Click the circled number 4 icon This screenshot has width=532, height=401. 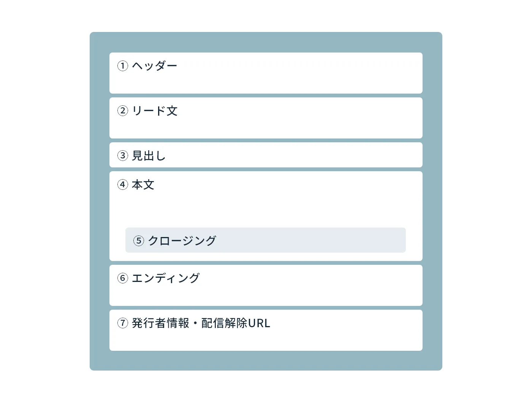pyautogui.click(x=122, y=185)
